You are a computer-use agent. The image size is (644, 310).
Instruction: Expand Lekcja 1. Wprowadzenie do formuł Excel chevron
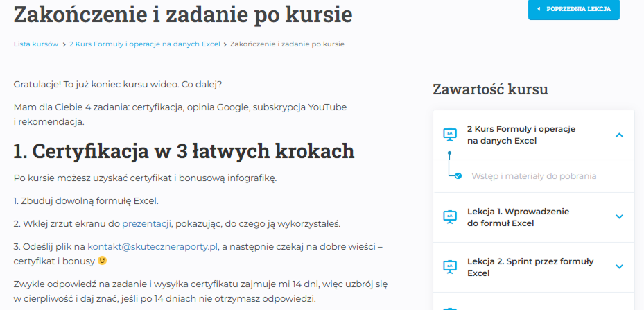pyautogui.click(x=619, y=216)
